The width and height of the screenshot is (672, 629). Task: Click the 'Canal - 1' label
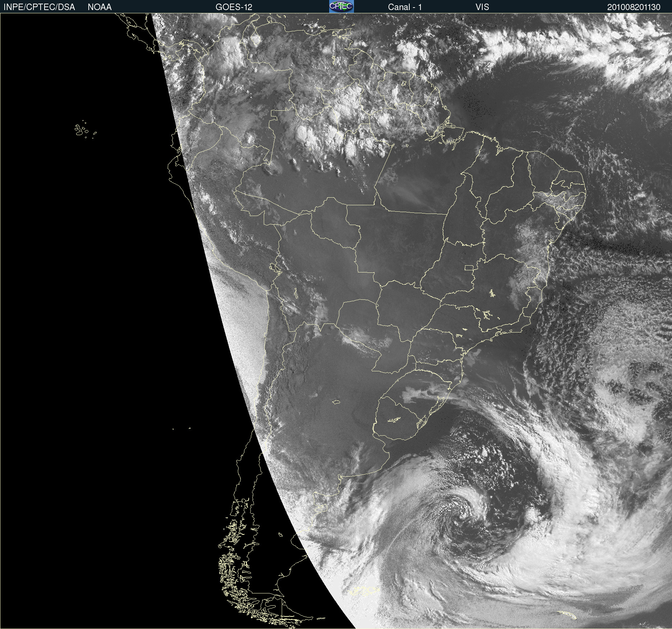(x=405, y=7)
